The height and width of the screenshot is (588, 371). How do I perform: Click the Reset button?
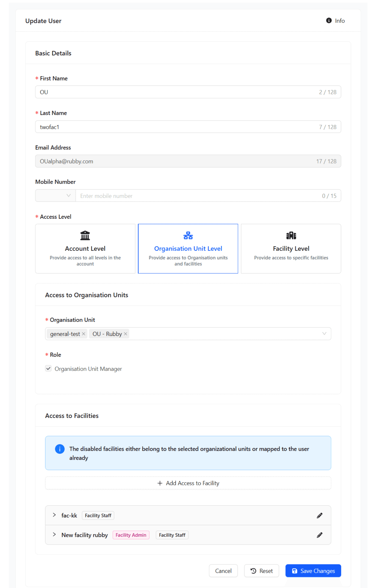click(261, 571)
